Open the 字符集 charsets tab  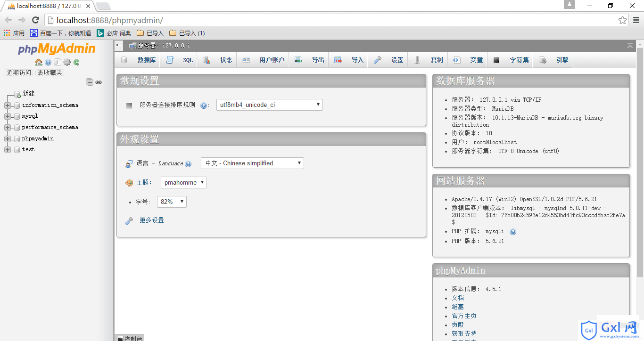click(511, 60)
